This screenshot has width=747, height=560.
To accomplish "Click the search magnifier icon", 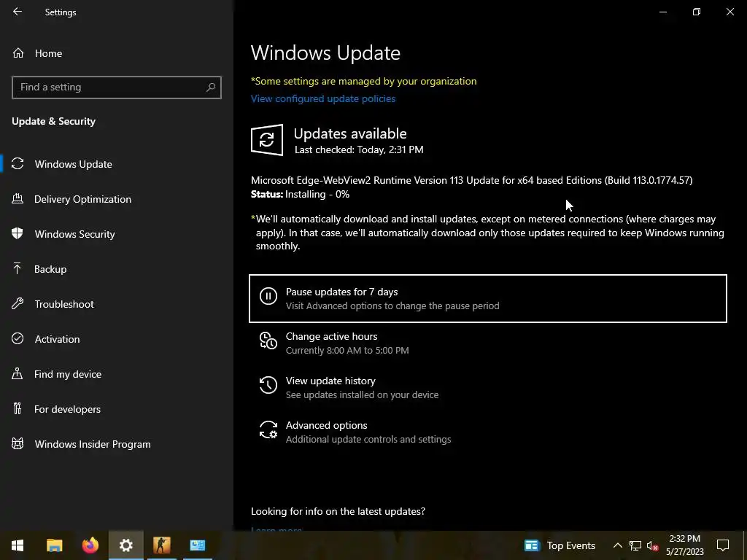I will coord(211,87).
